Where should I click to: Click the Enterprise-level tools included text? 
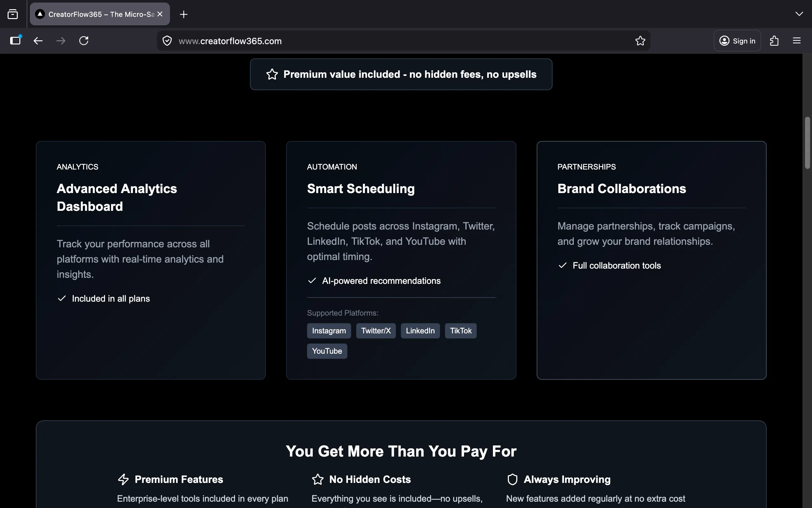203,498
